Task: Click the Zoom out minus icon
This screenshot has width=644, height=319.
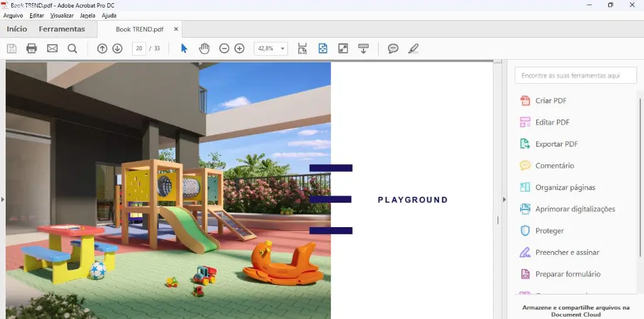Action: (x=224, y=48)
